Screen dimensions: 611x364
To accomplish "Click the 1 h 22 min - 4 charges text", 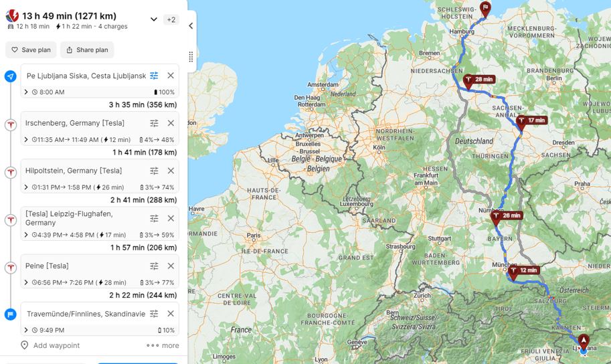I will click(x=92, y=26).
